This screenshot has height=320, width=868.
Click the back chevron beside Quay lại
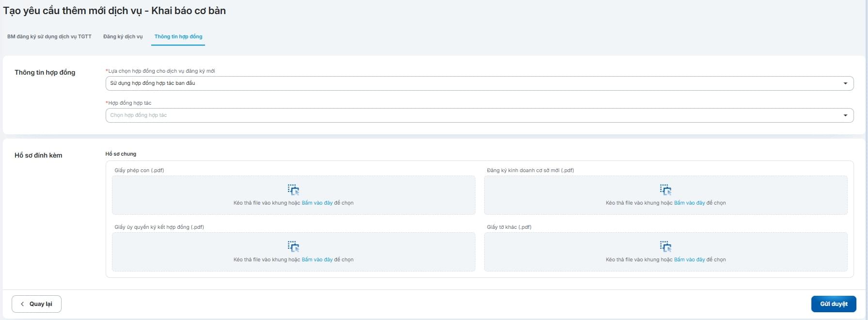click(x=22, y=304)
